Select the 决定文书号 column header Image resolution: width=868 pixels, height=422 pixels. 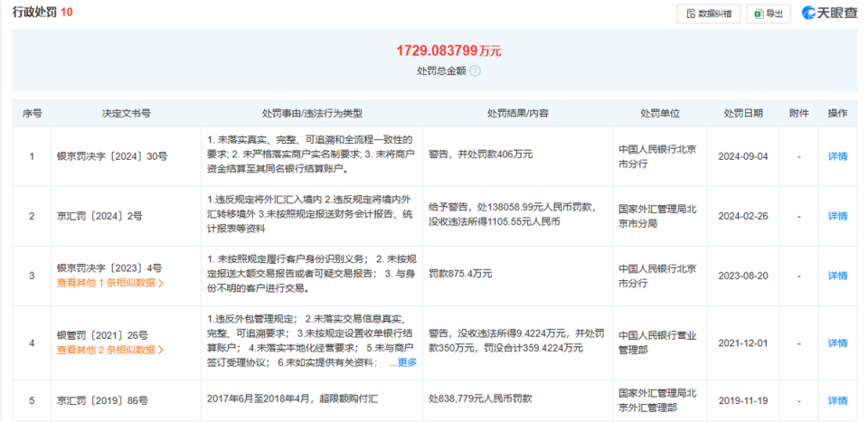pos(126,113)
